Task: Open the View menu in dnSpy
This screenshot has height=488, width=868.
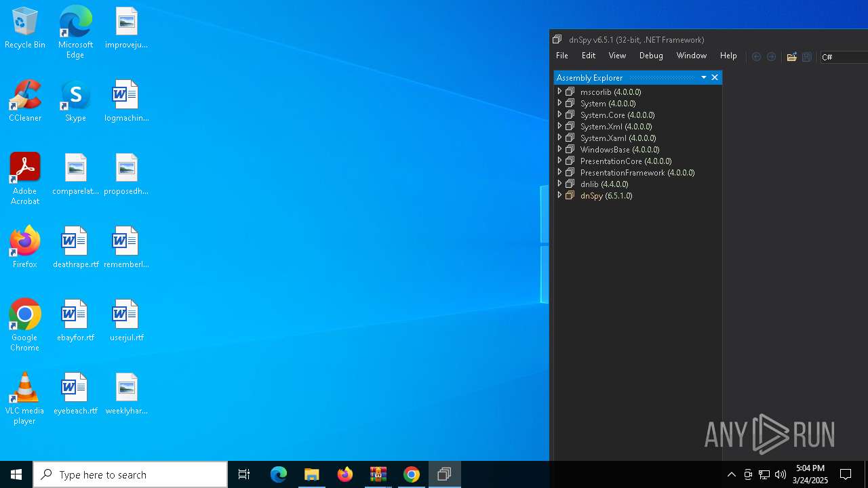Action: coord(617,56)
